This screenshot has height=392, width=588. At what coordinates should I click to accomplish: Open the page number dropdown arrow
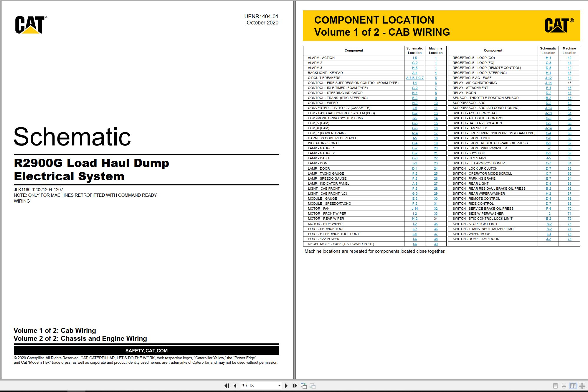(279, 386)
